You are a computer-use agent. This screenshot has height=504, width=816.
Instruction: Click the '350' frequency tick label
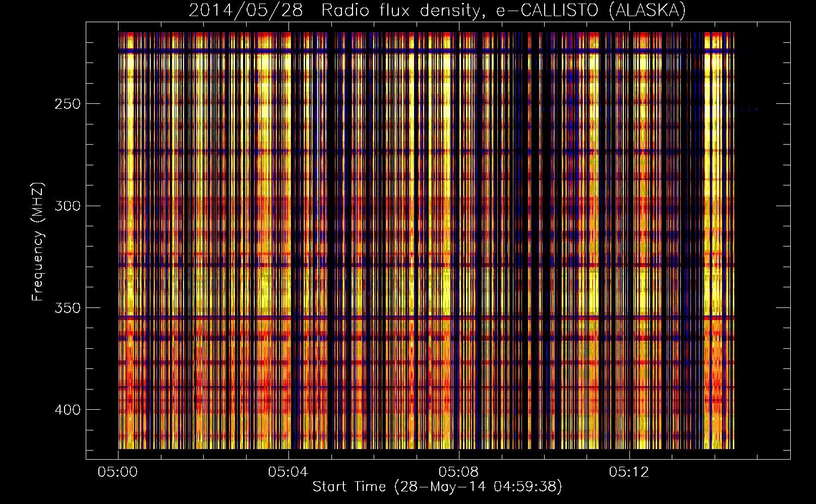coord(68,307)
